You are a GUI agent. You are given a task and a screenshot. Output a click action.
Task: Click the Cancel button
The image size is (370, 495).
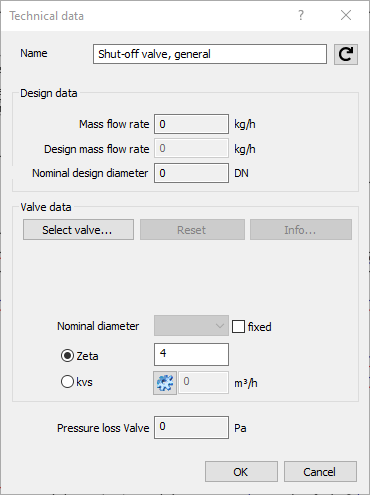(320, 472)
